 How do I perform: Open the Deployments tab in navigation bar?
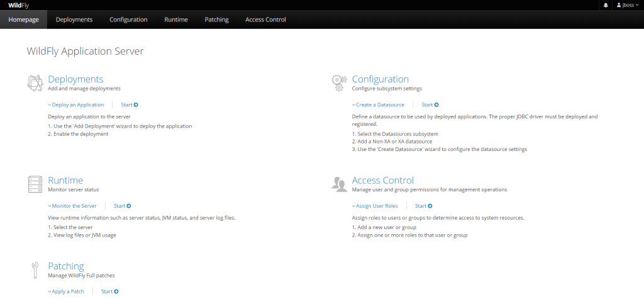(x=74, y=20)
